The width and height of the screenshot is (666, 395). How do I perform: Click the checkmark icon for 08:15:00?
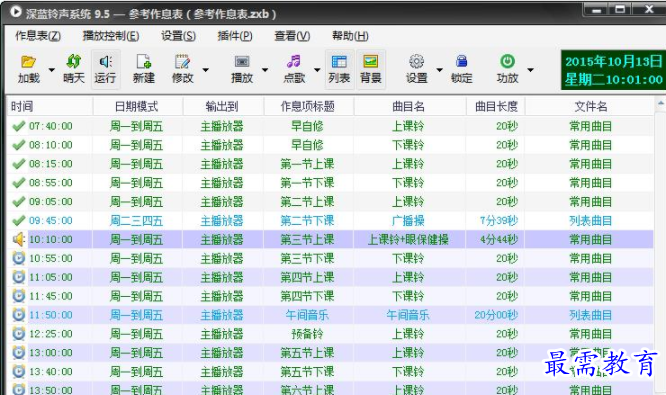(x=18, y=164)
